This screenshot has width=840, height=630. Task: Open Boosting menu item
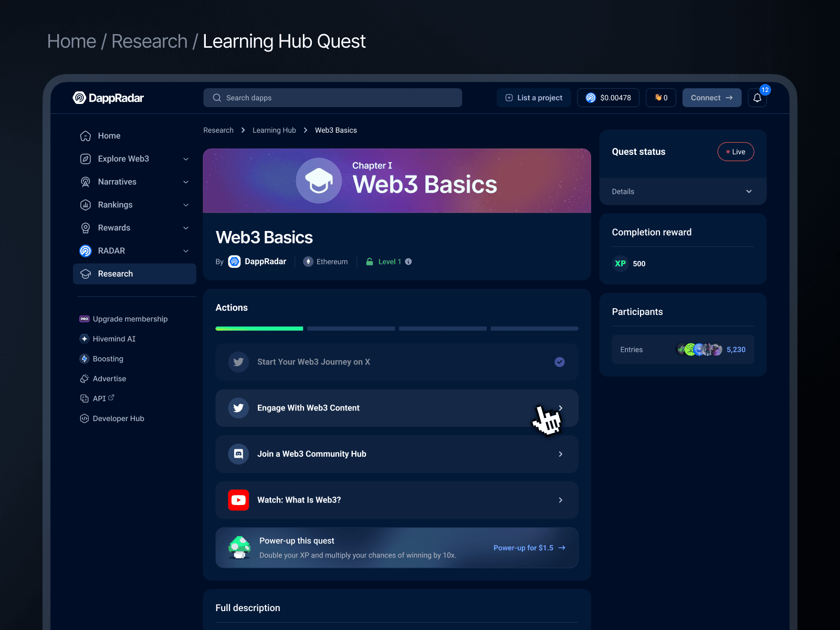pos(101,359)
